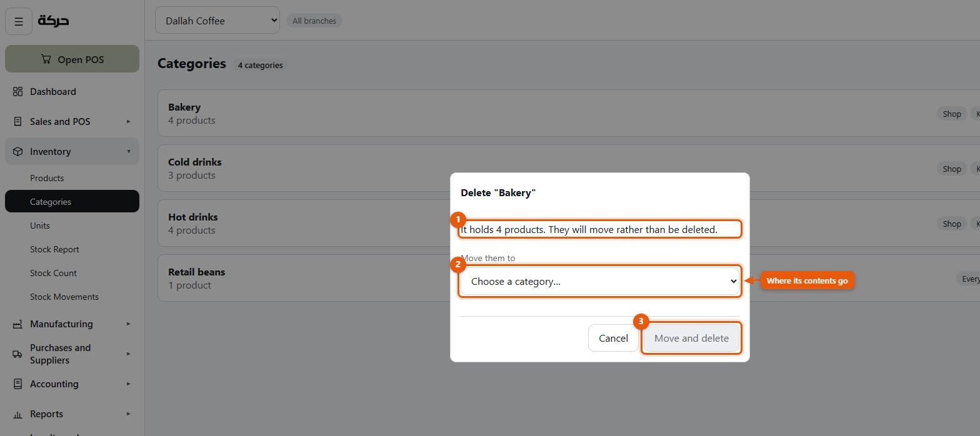Click the Cold drinks category name
Viewport: 980px width, 436px height.
coord(195,162)
